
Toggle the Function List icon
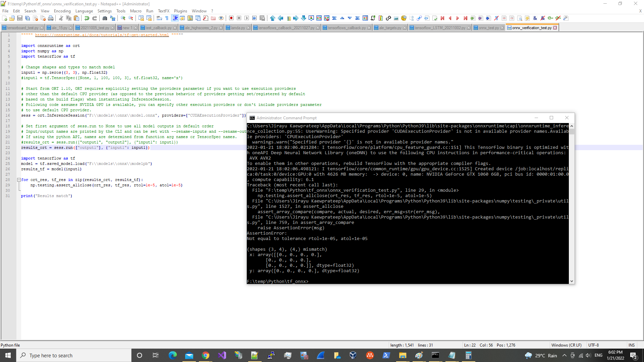(x=206, y=18)
